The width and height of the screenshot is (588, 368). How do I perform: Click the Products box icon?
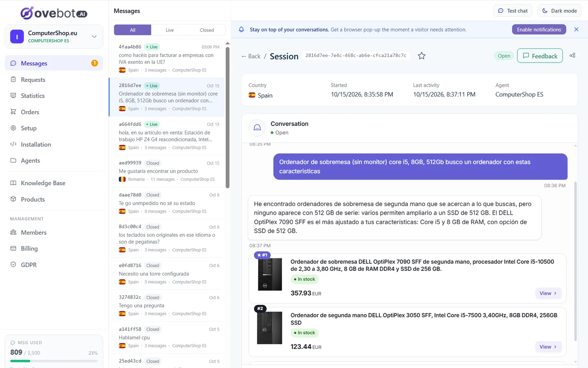pos(13,199)
